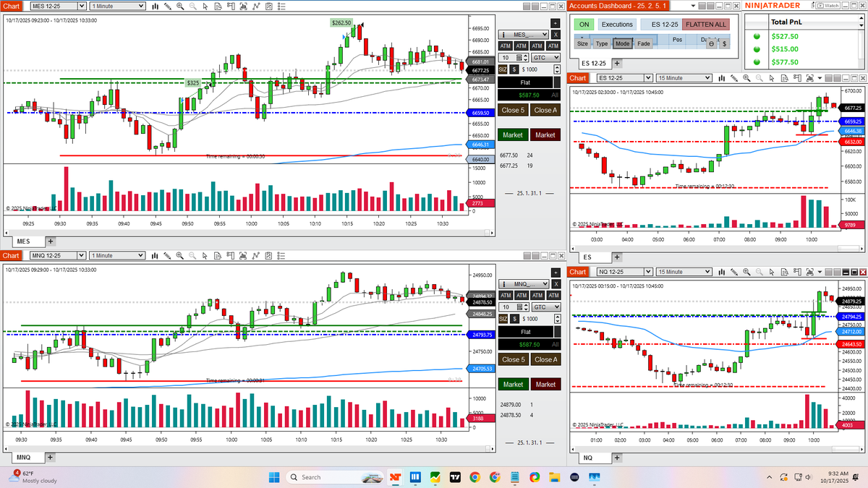Click dollar button next to SIZ in MES trader

click(x=514, y=69)
